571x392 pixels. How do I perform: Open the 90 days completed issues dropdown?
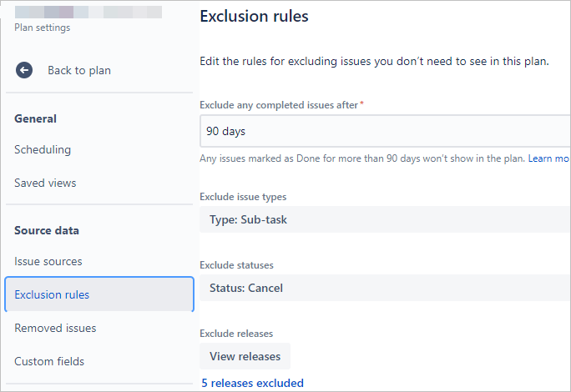(386, 131)
